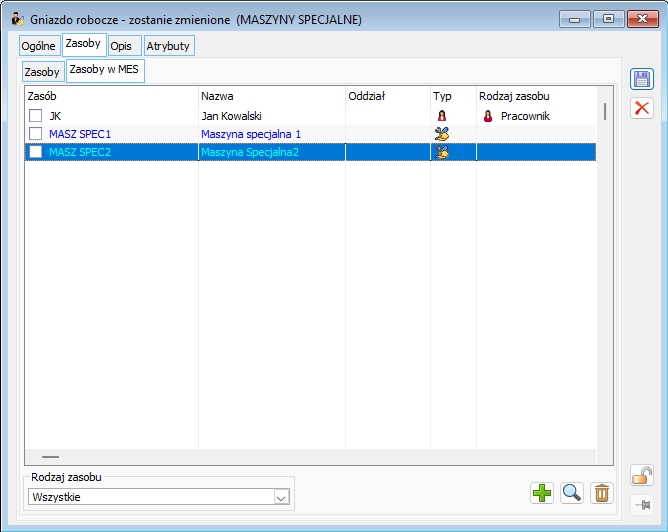Tick the MASZ SPEC2 checkbox
Screen dimensions: 668x532
[35, 152]
